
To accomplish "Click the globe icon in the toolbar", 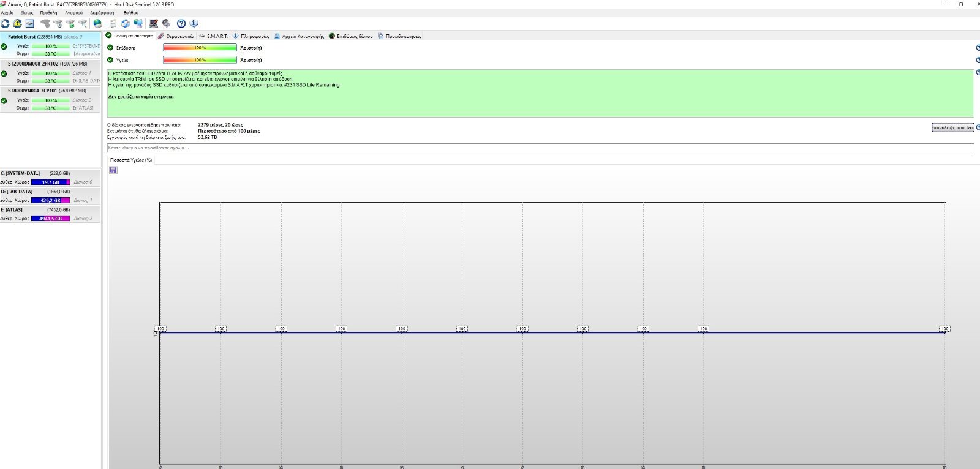I will pos(97,23).
